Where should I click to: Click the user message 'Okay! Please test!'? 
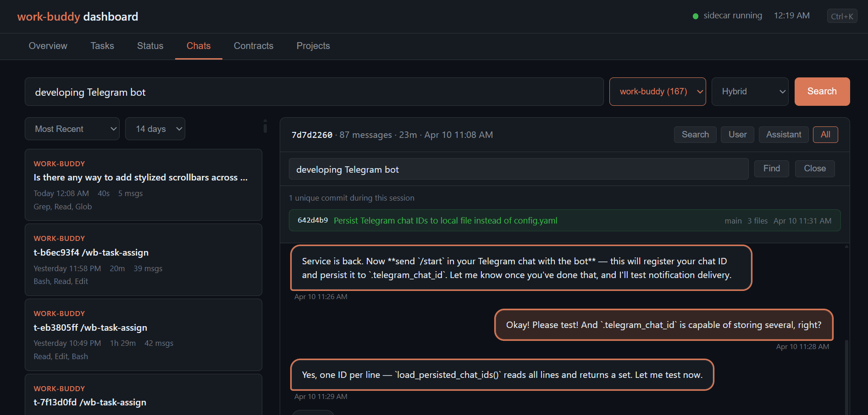663,325
